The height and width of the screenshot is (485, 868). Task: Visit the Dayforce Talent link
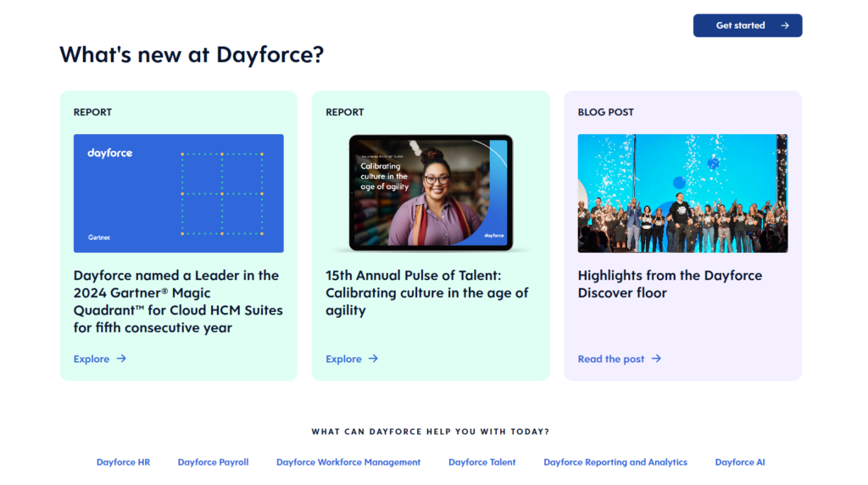tap(481, 462)
